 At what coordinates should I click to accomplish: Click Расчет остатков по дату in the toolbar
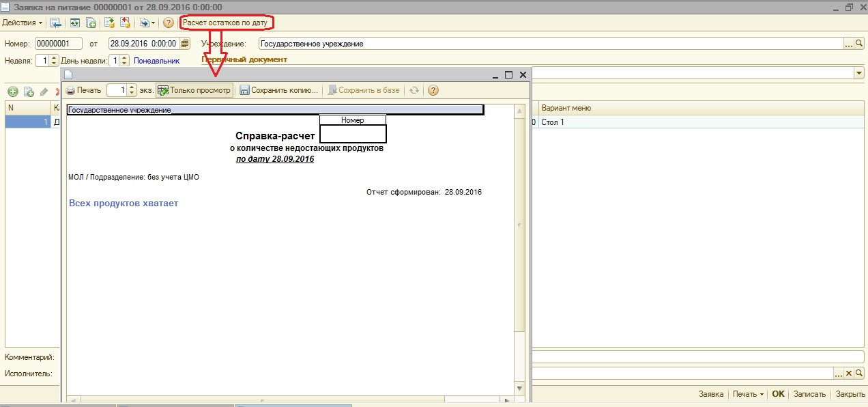(227, 23)
